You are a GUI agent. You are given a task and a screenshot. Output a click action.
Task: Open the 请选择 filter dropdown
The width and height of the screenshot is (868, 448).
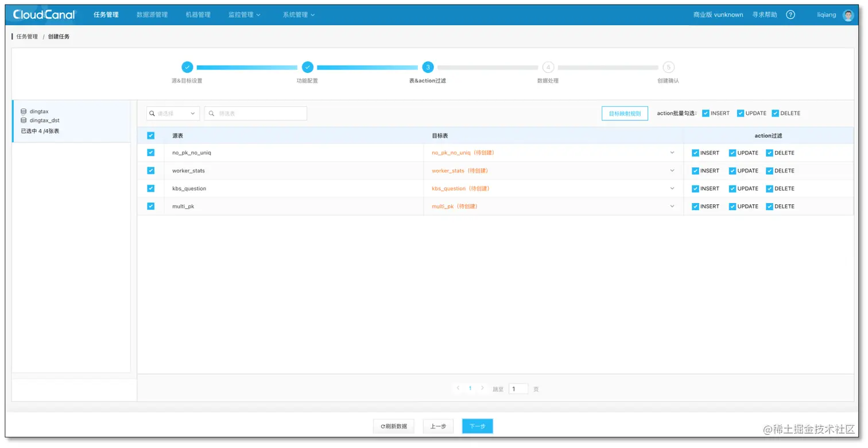click(x=173, y=114)
